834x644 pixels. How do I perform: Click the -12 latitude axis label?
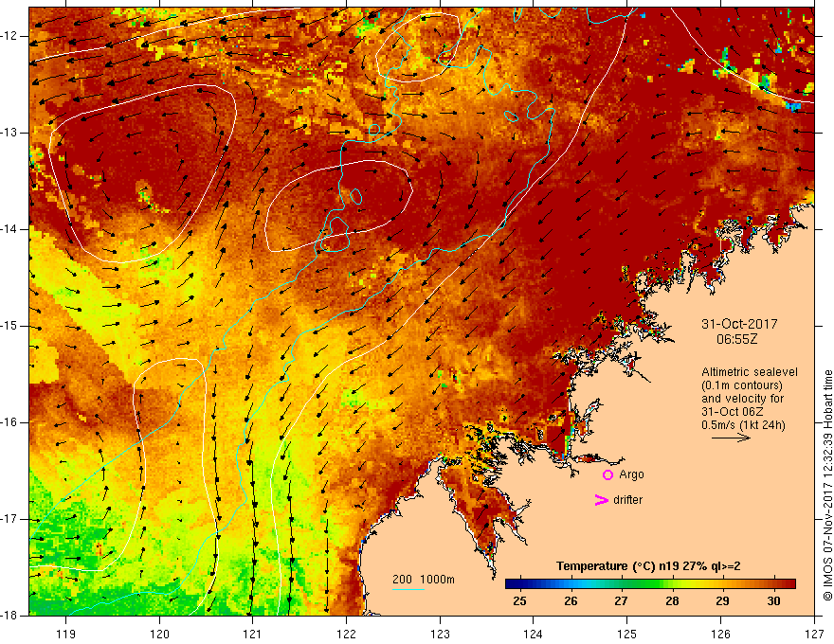click(x=9, y=36)
